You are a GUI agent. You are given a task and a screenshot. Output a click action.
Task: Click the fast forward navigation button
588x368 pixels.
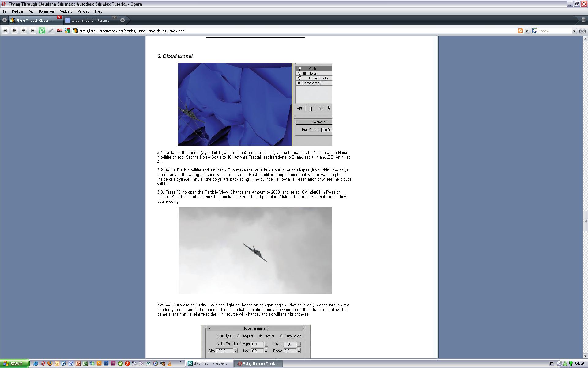[32, 31]
